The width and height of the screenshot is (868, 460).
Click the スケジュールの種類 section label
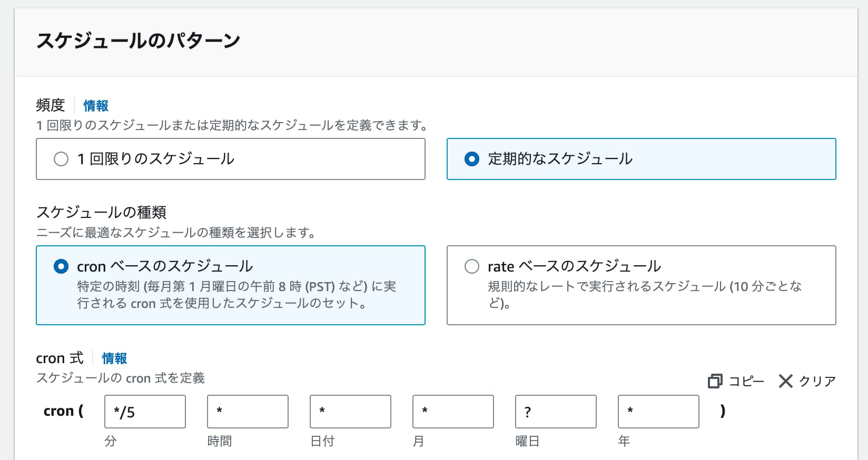tap(101, 212)
